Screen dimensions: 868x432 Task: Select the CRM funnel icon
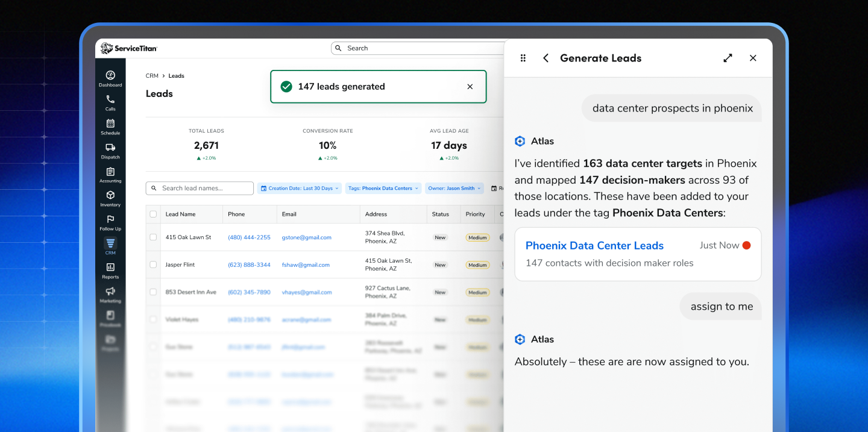[110, 243]
